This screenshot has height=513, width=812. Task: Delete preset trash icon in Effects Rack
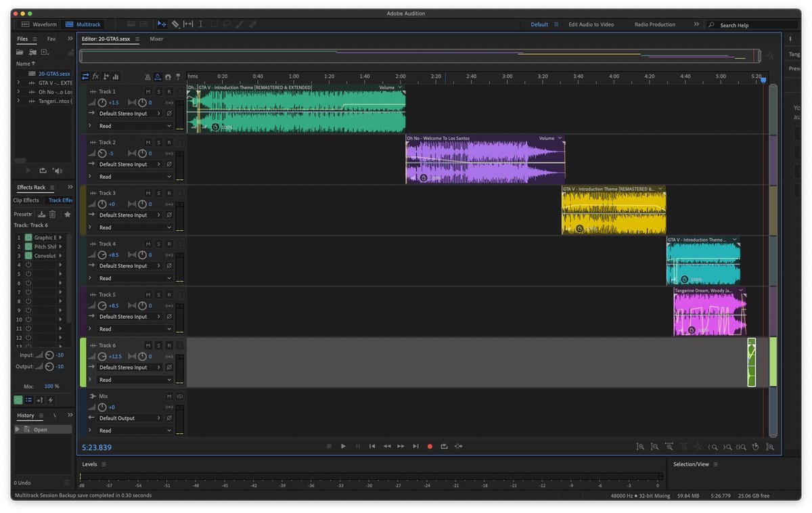pyautogui.click(x=53, y=214)
